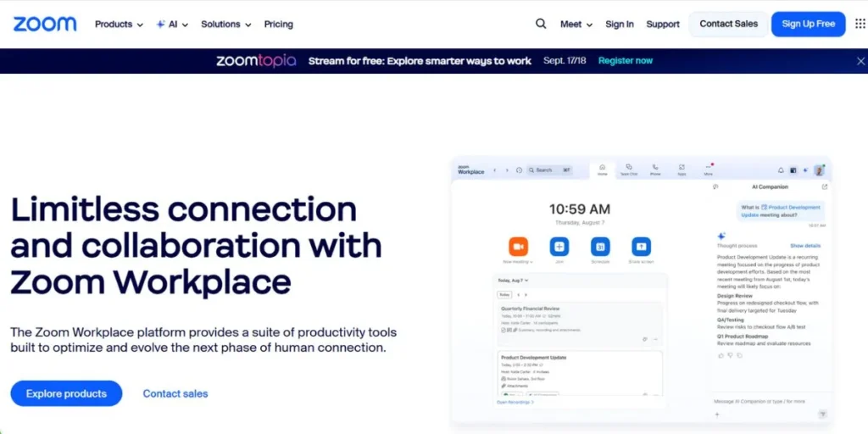Click the forward arrow in Workplace mockup toolbar
The height and width of the screenshot is (434, 868).
point(507,170)
